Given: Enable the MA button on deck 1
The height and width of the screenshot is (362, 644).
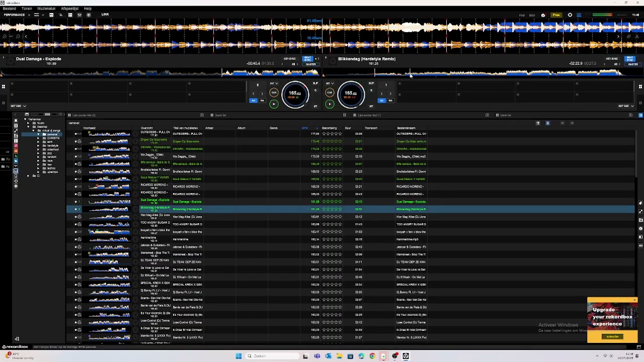Looking at the screenshot, I should pos(262,101).
